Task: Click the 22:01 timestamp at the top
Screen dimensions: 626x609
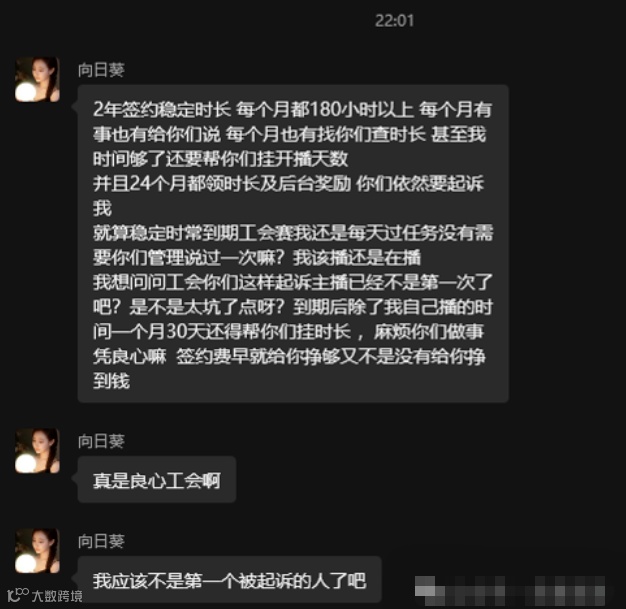Action: click(x=394, y=21)
